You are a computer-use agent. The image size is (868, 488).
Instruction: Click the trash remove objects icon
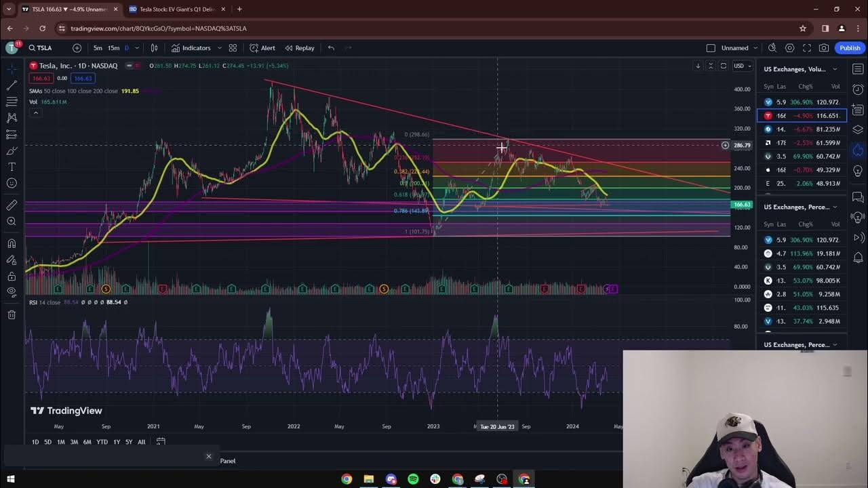[12, 314]
